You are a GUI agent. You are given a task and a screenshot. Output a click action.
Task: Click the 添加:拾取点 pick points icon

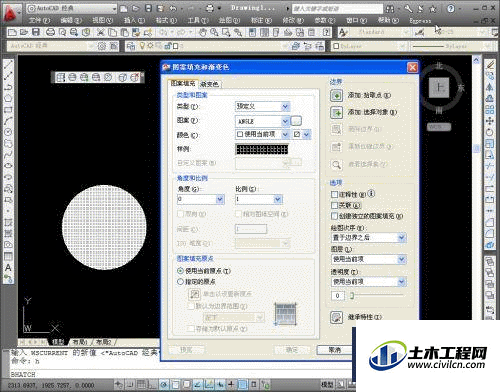336,96
